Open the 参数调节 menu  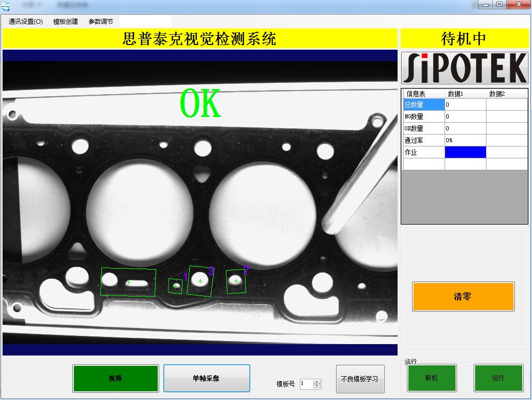click(x=101, y=22)
